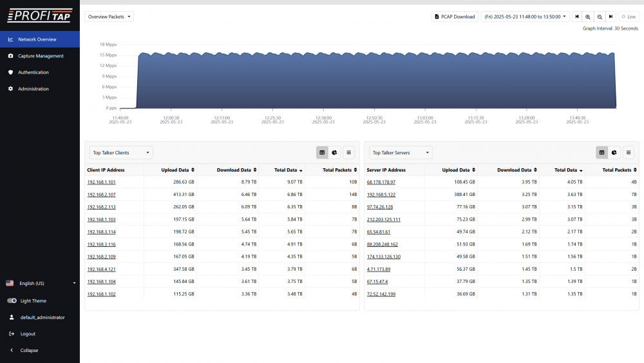Sort clients table by Upload Data

tap(175, 170)
